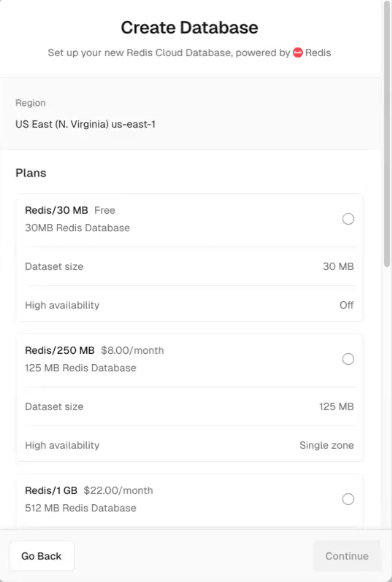Screen dimensions: 392x582
Task: Click the Continue button
Action: [347, 556]
